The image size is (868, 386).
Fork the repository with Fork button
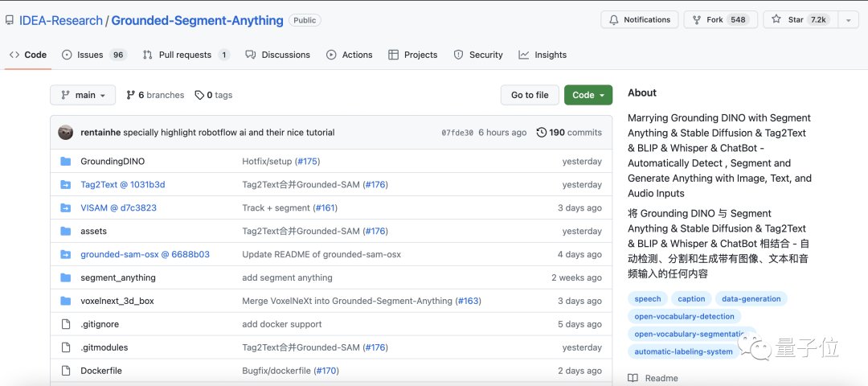click(721, 19)
